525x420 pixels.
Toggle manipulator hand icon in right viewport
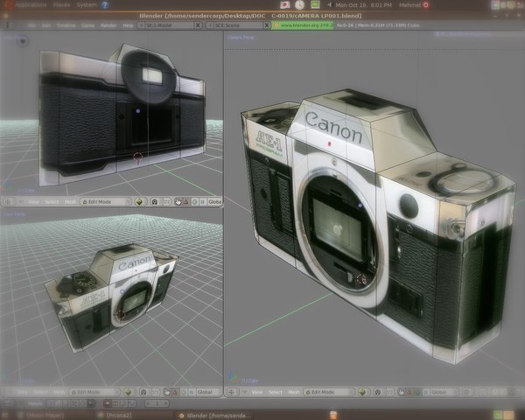click(x=401, y=392)
